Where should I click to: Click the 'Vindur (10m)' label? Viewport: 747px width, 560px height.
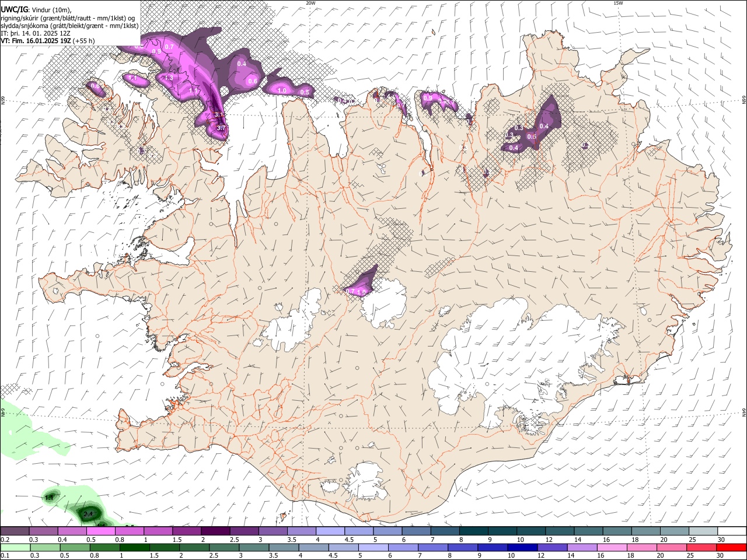pos(51,10)
